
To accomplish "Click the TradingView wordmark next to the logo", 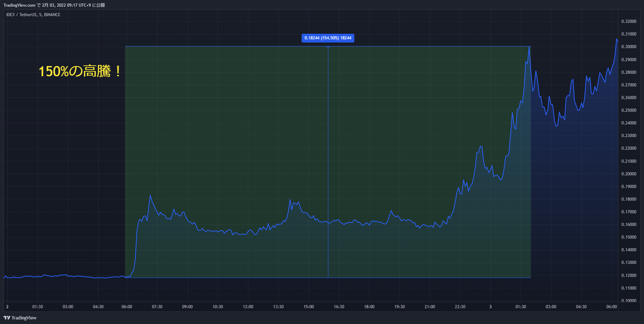I will [24, 318].
